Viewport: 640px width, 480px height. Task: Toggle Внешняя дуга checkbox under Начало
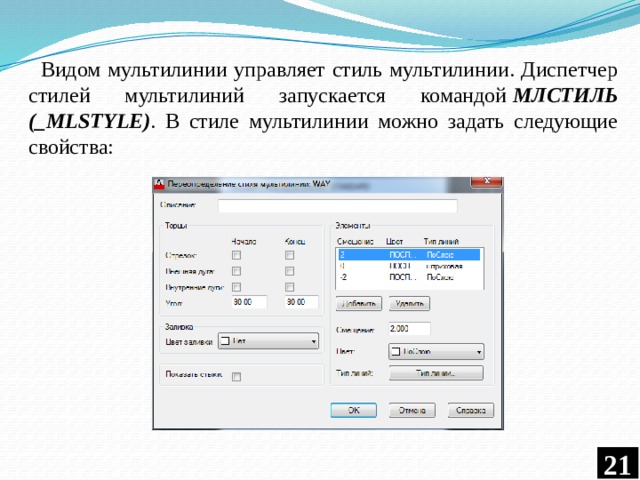point(236,271)
